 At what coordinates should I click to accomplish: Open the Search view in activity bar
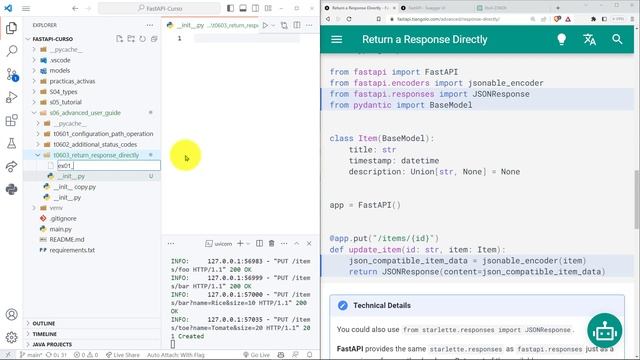point(11,51)
